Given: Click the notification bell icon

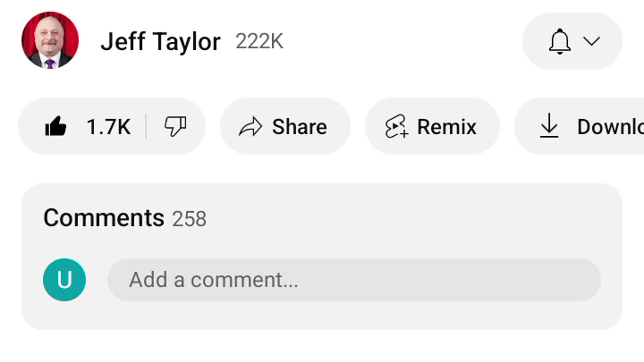Looking at the screenshot, I should (559, 41).
